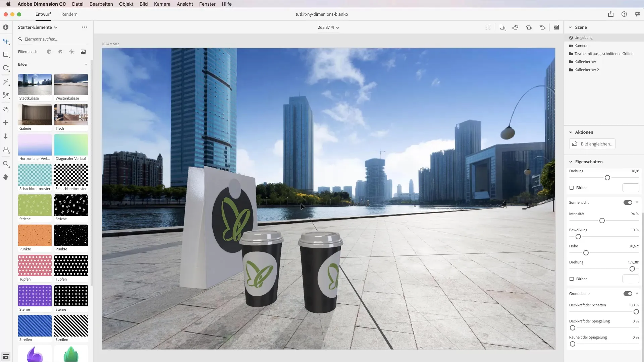The image size is (644, 362).
Task: Select the Pan camera tool
Action: (x=6, y=123)
